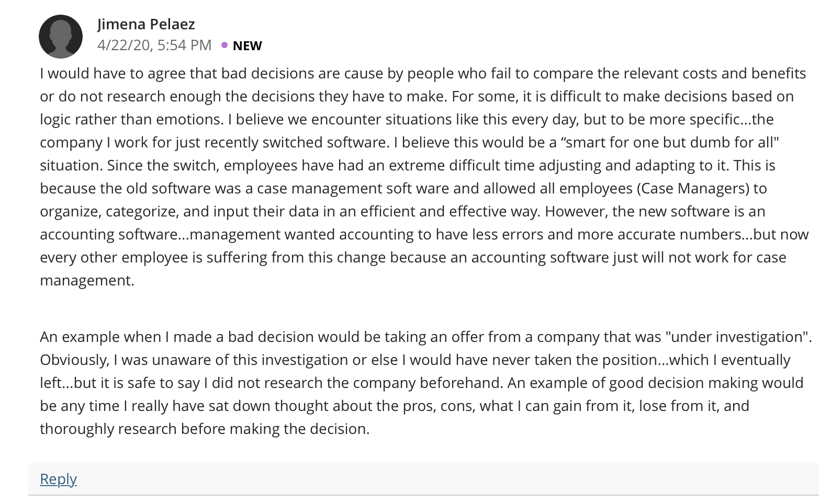Click the Reply link below the post
Viewport: 831px width, 504px height.
(58, 479)
